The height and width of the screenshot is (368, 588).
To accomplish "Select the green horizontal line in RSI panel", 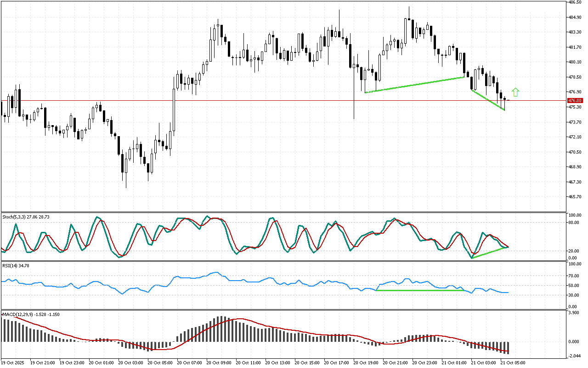I will (420, 290).
